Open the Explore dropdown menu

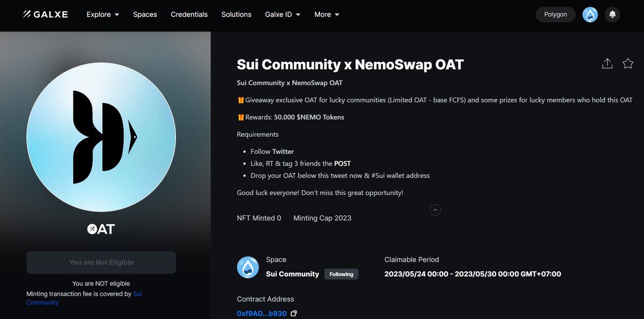[103, 14]
